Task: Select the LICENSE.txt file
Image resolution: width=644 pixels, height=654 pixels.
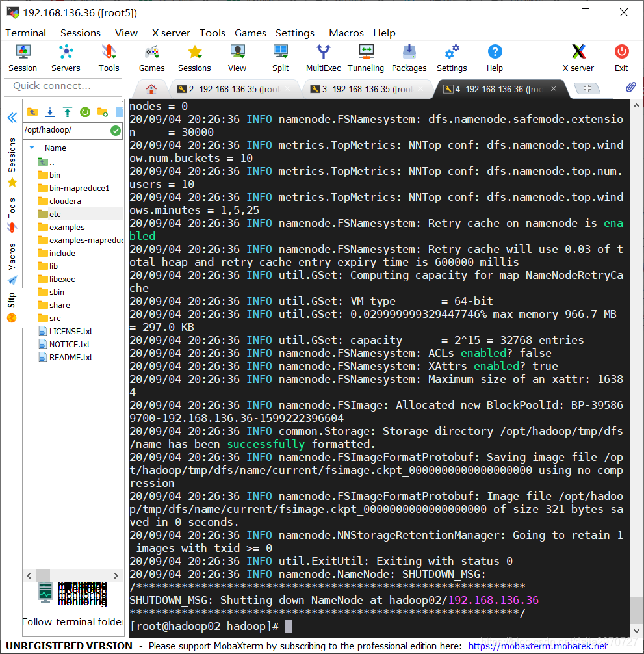Action: (x=66, y=331)
